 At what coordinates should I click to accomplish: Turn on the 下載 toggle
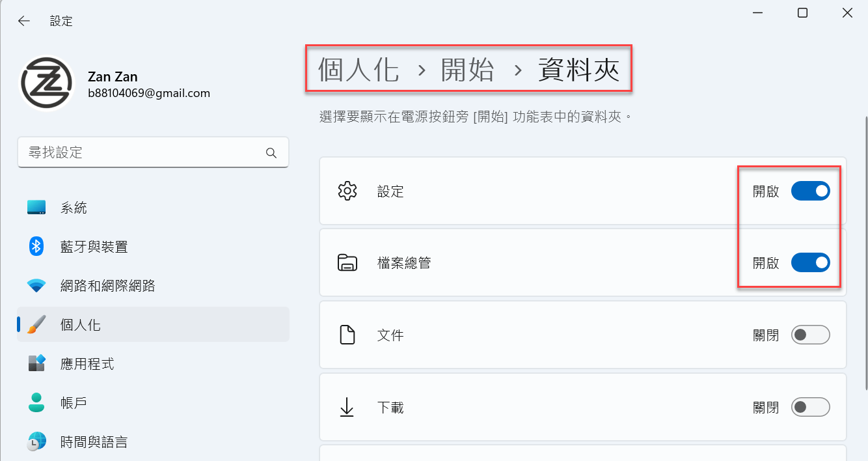click(810, 408)
